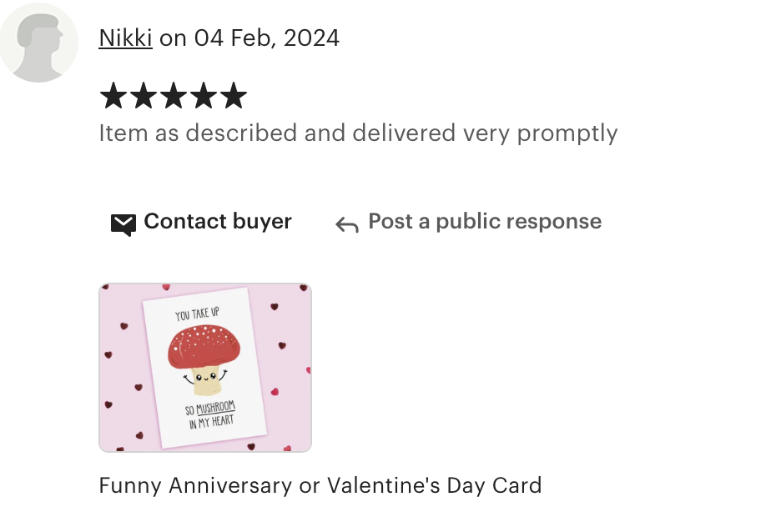Open the mushroom card listing thumbnail
Viewport: 776px width, 532px height.
point(205,368)
